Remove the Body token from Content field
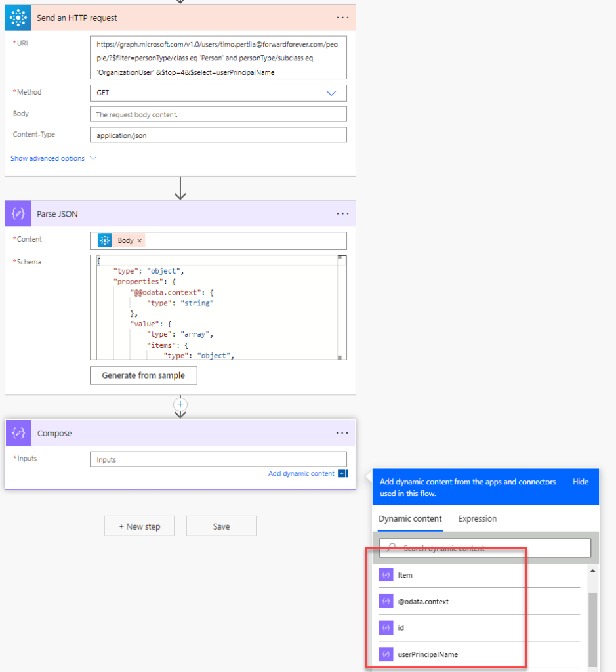The width and height of the screenshot is (616, 672). pyautogui.click(x=139, y=241)
